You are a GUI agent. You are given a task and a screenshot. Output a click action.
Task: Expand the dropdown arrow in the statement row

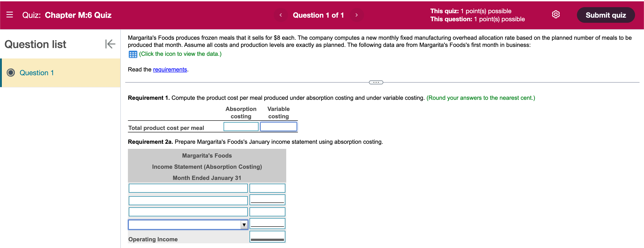point(244,225)
